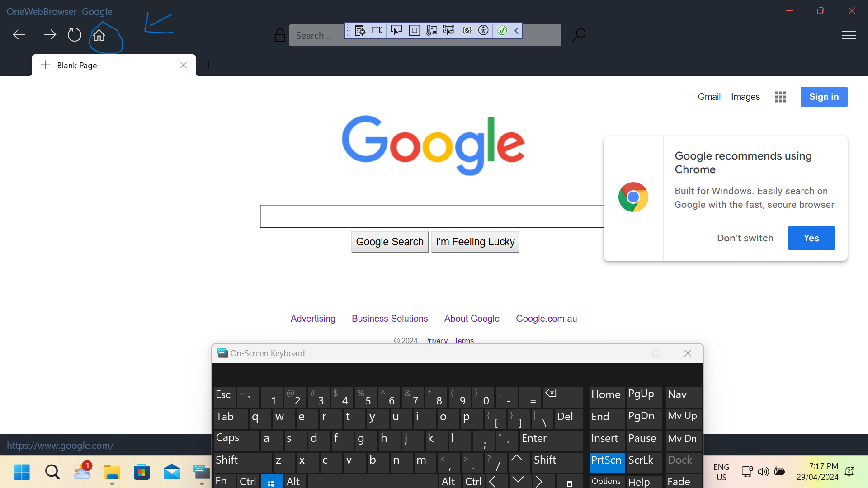868x488 pixels.
Task: Click the Esc key on the On-Screen Keyboard
Action: pyautogui.click(x=224, y=397)
